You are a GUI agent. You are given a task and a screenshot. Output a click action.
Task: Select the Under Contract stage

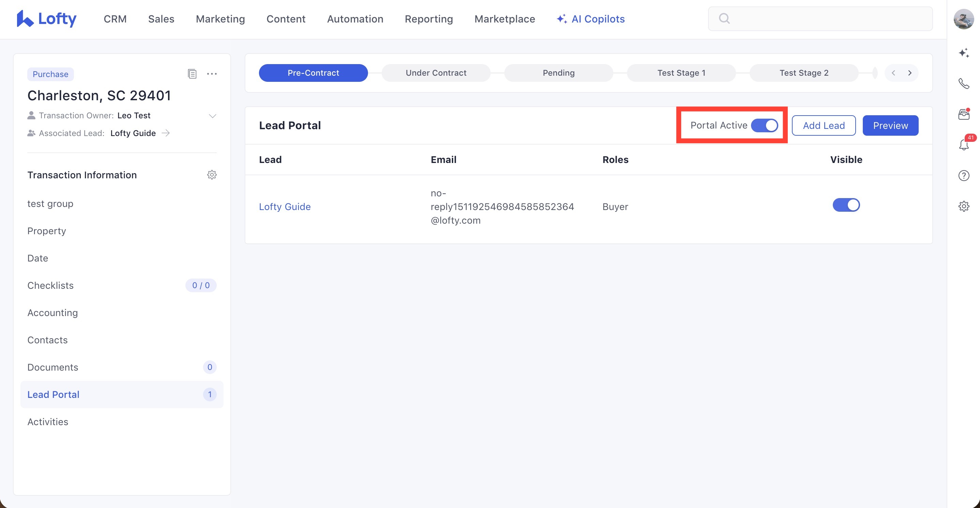(x=435, y=73)
